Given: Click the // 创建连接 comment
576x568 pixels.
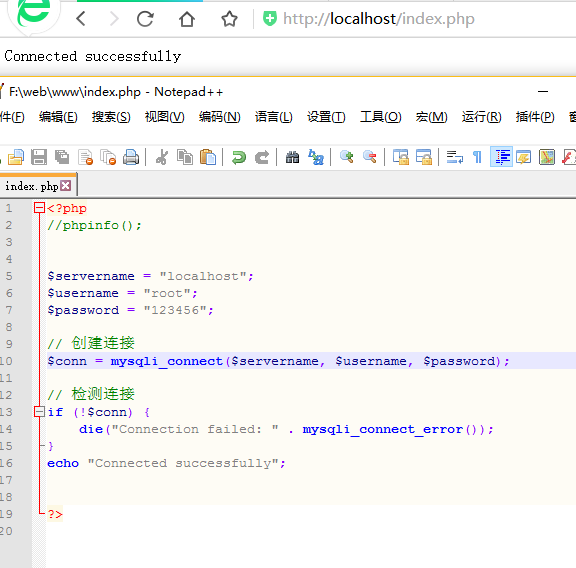Looking at the screenshot, I should tap(91, 343).
